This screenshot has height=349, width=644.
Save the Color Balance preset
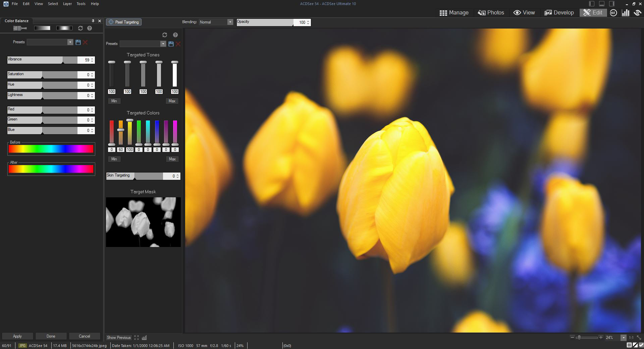pos(78,42)
